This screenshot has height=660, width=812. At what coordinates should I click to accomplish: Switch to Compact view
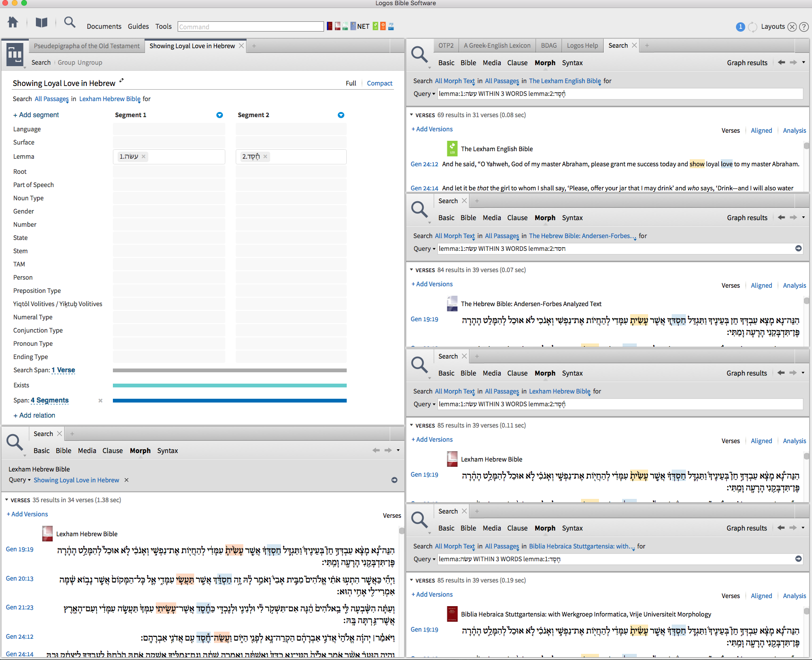380,83
